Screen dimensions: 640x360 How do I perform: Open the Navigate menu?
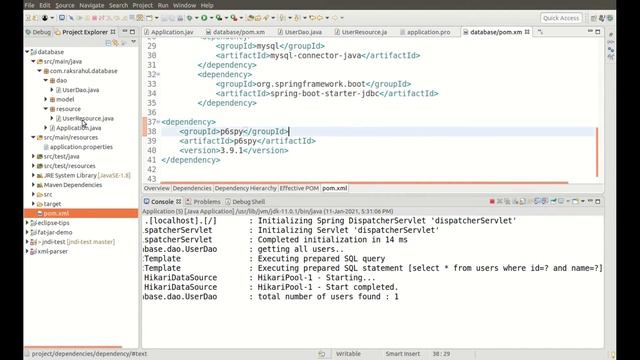[x=91, y=5]
